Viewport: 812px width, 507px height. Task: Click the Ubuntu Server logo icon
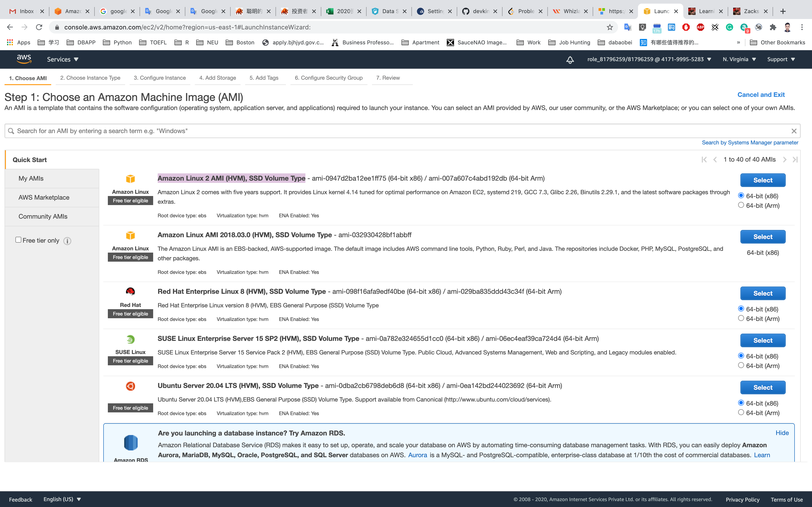(x=130, y=386)
